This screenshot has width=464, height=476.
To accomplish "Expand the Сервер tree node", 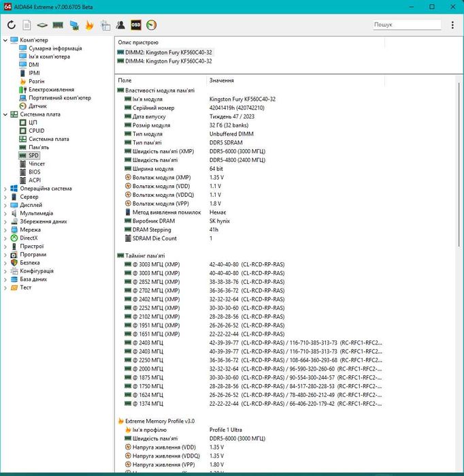I will pos(5,197).
